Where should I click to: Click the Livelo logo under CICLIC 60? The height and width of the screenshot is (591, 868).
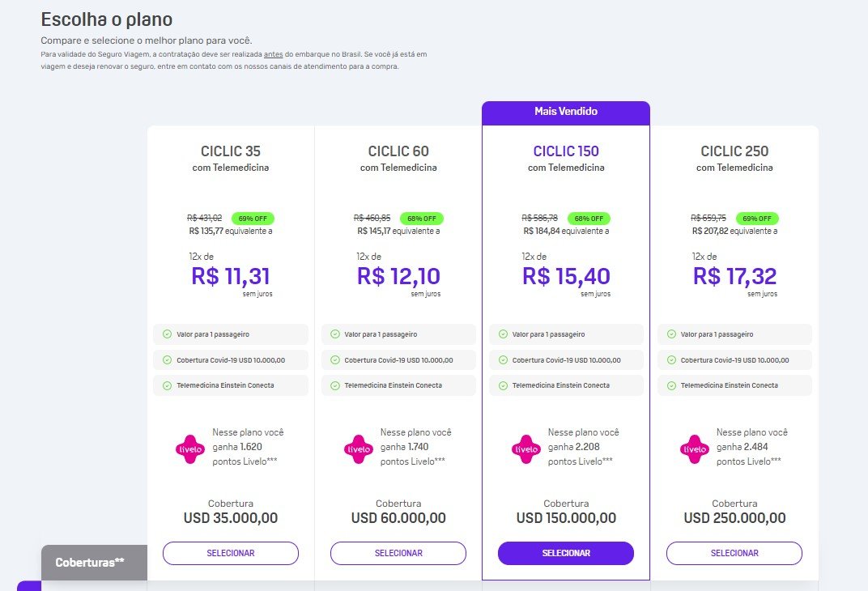[x=358, y=449]
